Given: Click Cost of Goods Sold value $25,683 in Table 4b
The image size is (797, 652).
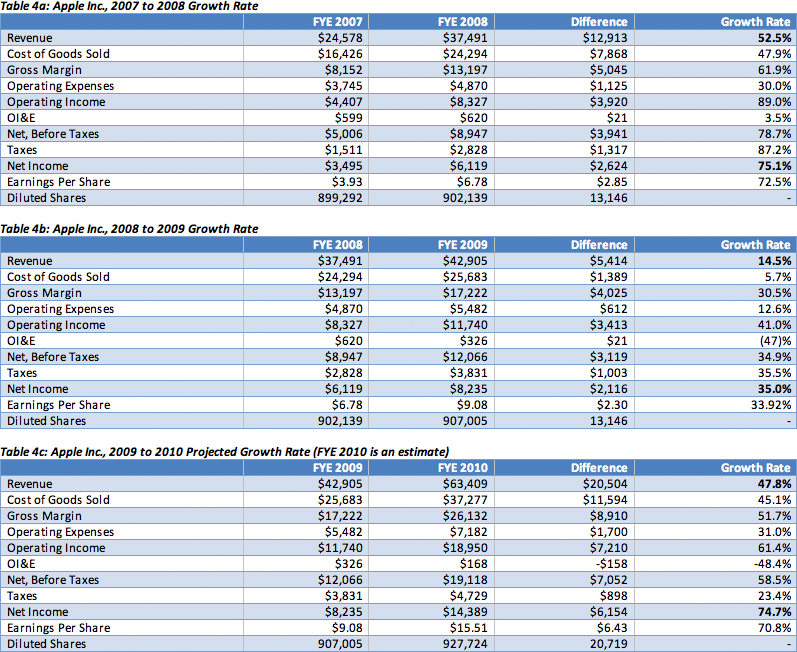Looking at the screenshot, I should [x=465, y=277].
